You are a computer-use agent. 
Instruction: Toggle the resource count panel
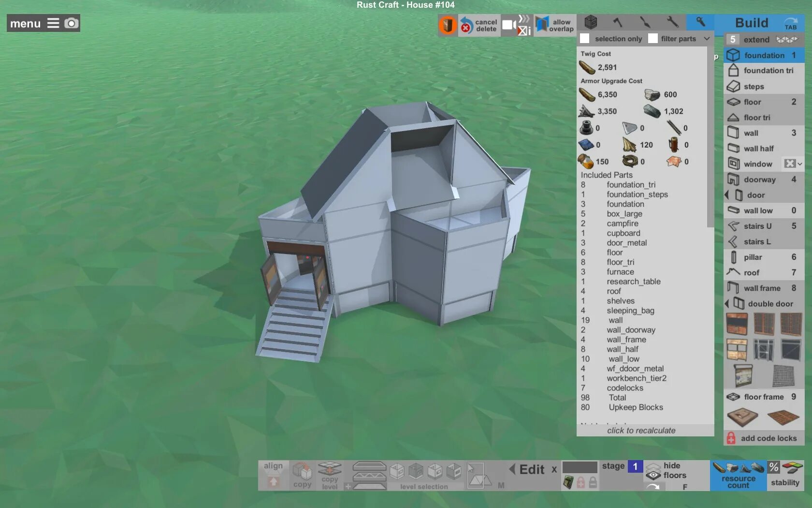click(x=738, y=475)
